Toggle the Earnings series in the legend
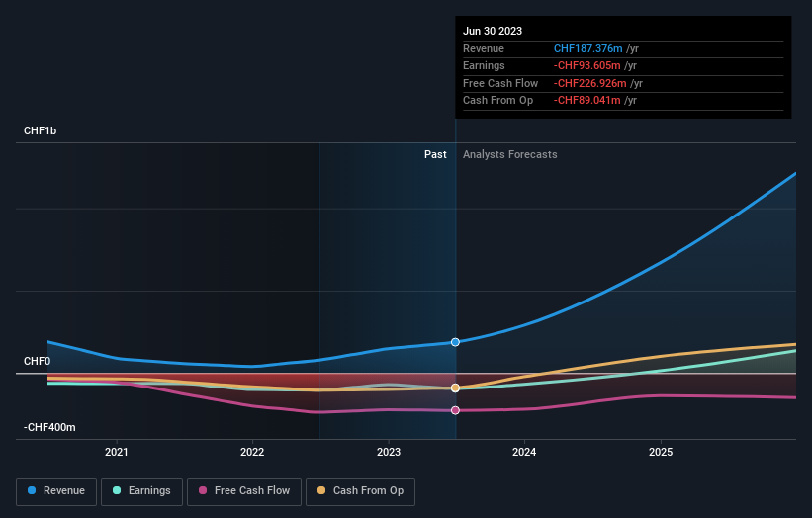 point(141,491)
